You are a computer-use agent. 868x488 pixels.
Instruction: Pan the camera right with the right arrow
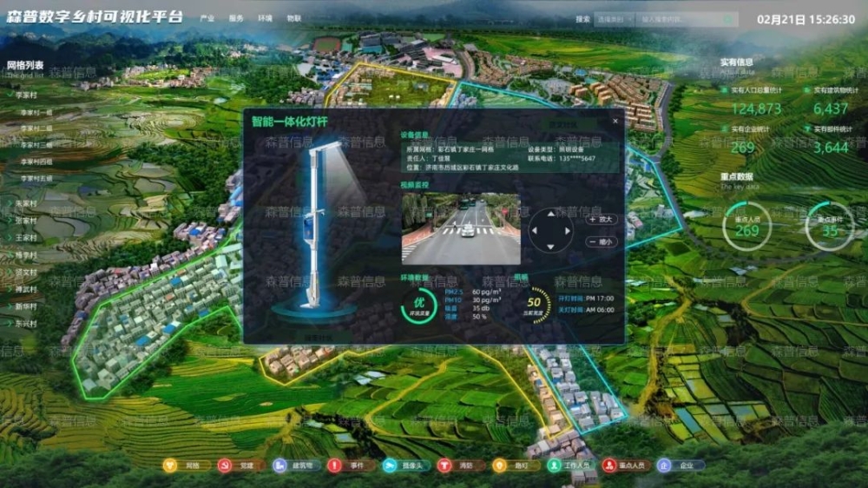[568, 230]
